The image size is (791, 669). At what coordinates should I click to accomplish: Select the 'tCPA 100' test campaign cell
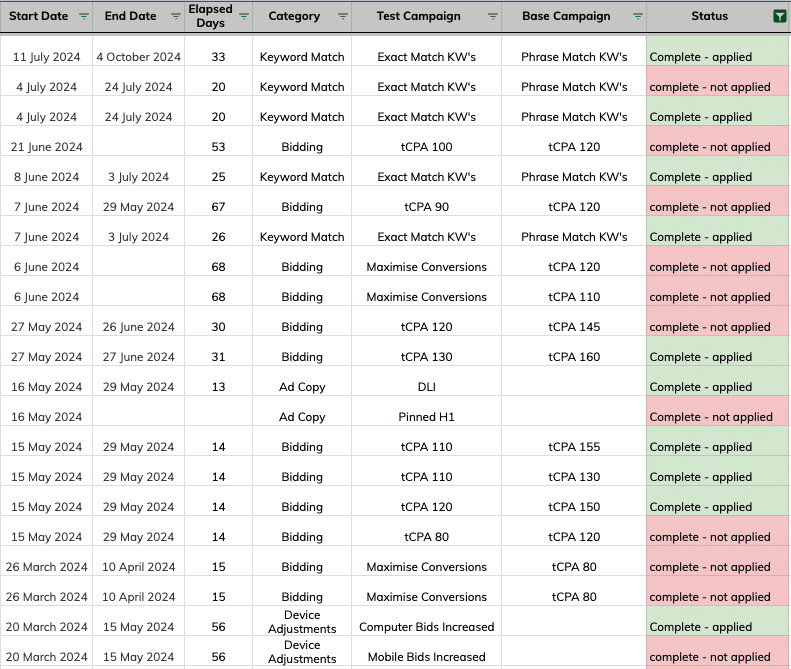click(427, 147)
